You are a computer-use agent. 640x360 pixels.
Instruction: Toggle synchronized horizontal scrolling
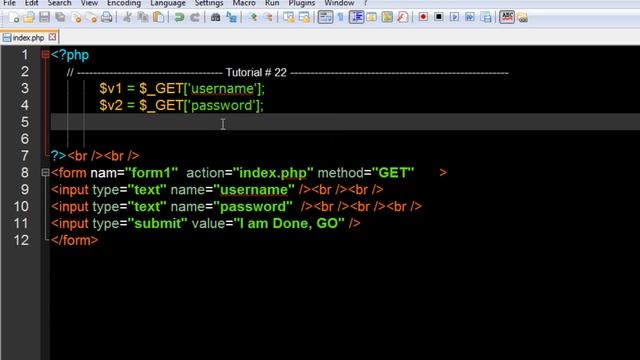304,18
